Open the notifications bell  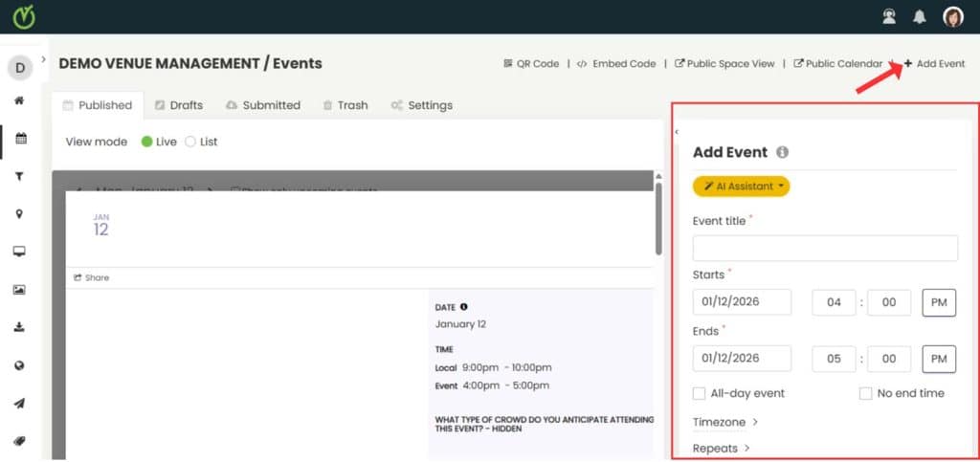tap(920, 17)
